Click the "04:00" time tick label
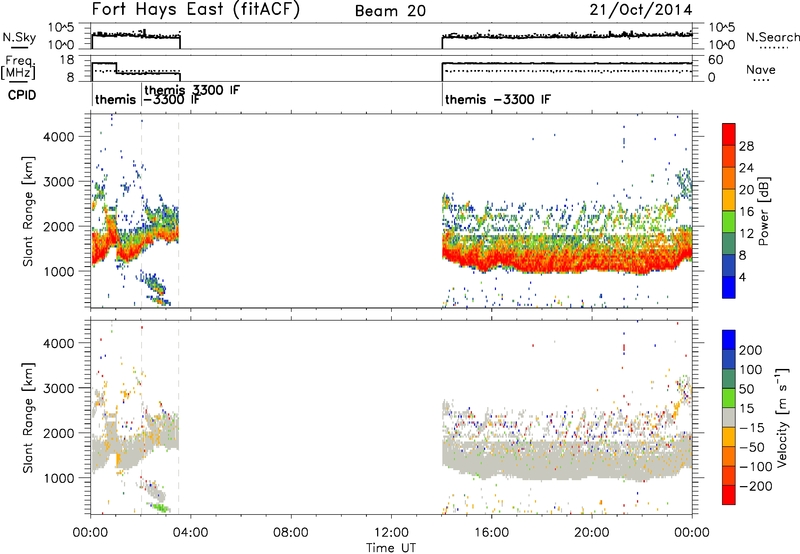This screenshot has height=554, width=800. click(x=190, y=533)
